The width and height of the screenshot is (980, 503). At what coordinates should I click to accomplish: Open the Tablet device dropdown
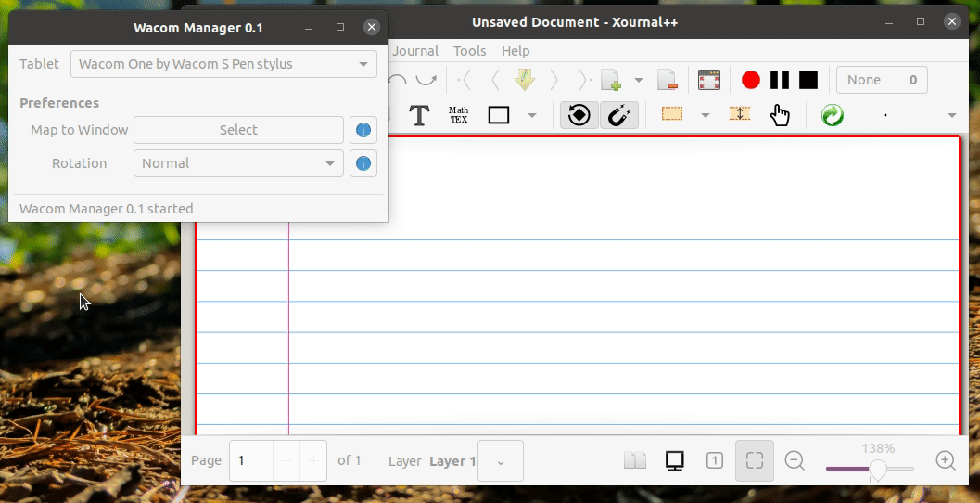click(223, 64)
